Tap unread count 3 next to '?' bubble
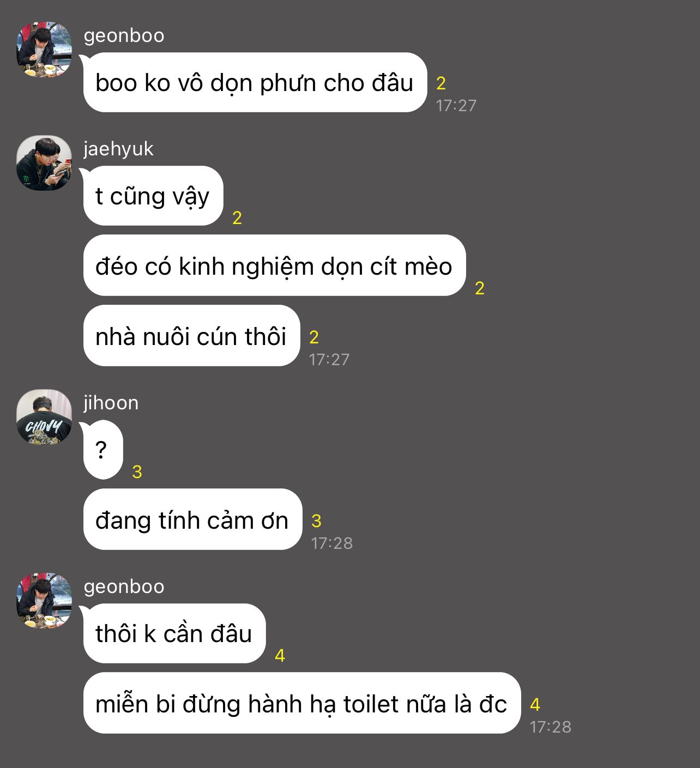The image size is (700, 768). [x=137, y=472]
